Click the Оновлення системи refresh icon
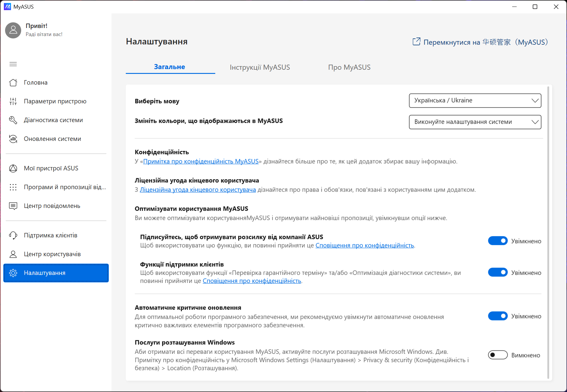567x392 pixels. (13, 139)
